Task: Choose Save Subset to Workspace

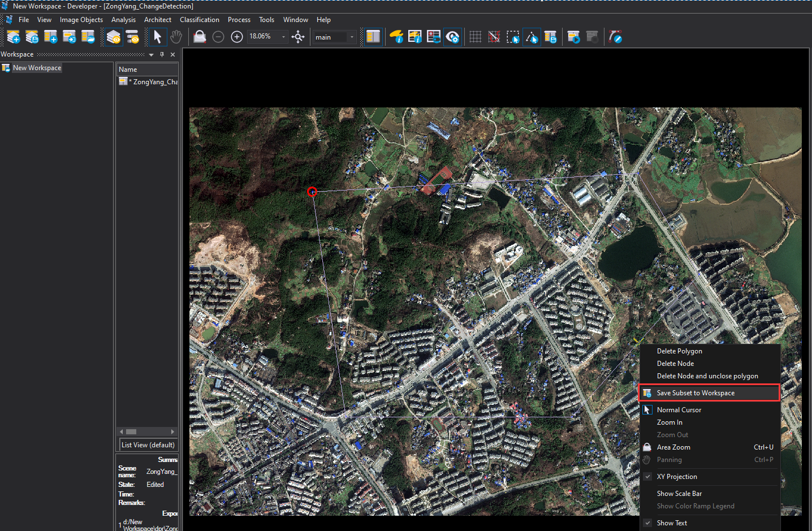Action: tap(696, 393)
